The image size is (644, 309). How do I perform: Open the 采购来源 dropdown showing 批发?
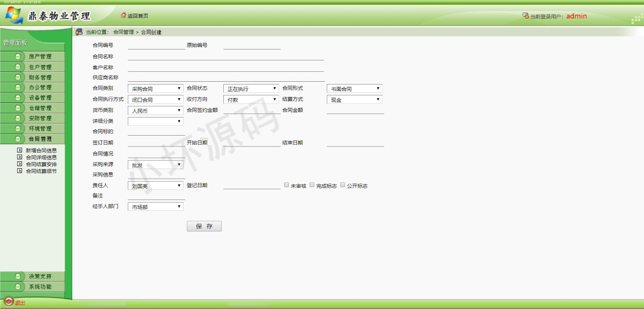click(x=156, y=165)
